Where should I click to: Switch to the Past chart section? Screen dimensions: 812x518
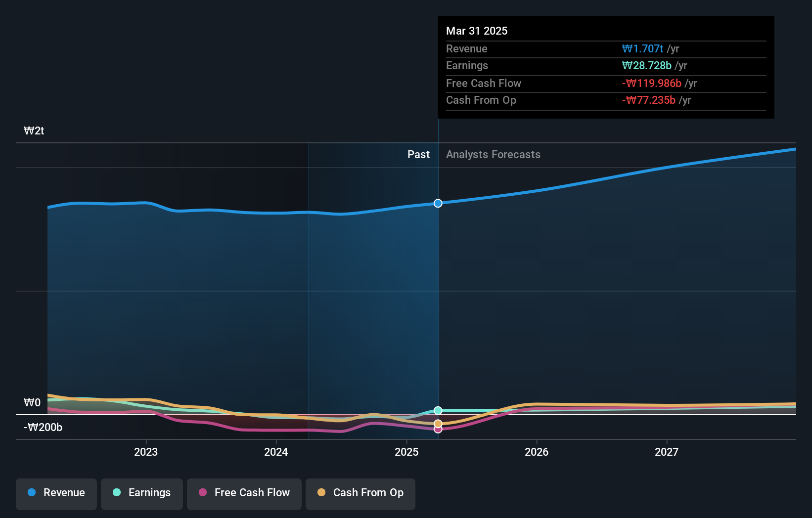419,154
